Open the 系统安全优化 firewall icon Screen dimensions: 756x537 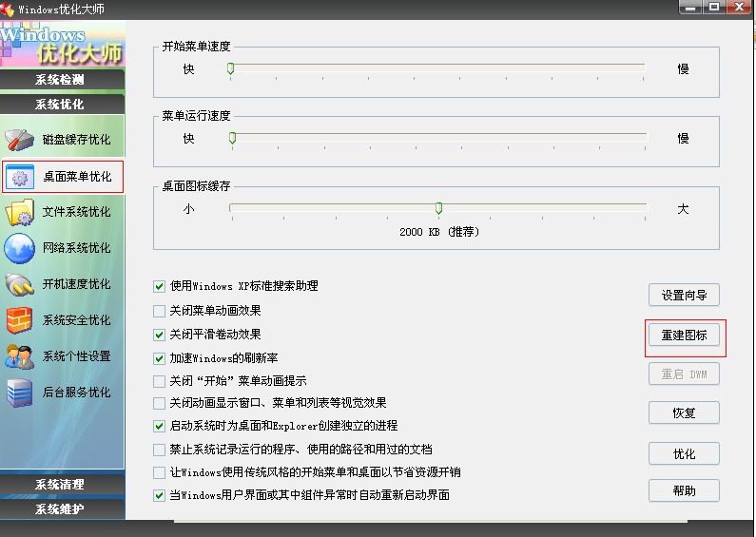coord(19,320)
